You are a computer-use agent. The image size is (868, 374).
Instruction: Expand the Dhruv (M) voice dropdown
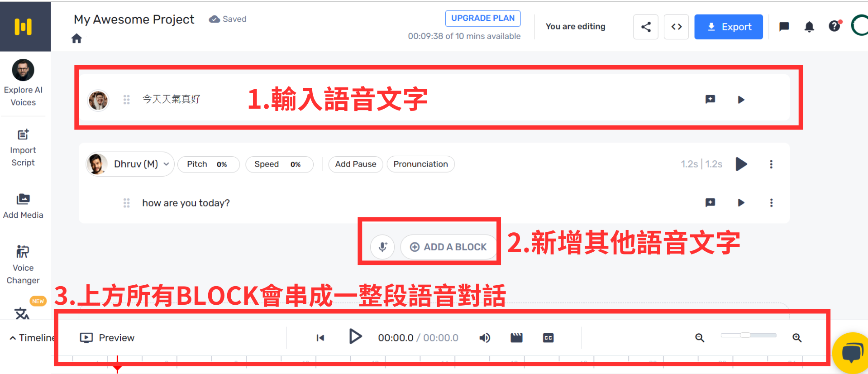coord(166,164)
